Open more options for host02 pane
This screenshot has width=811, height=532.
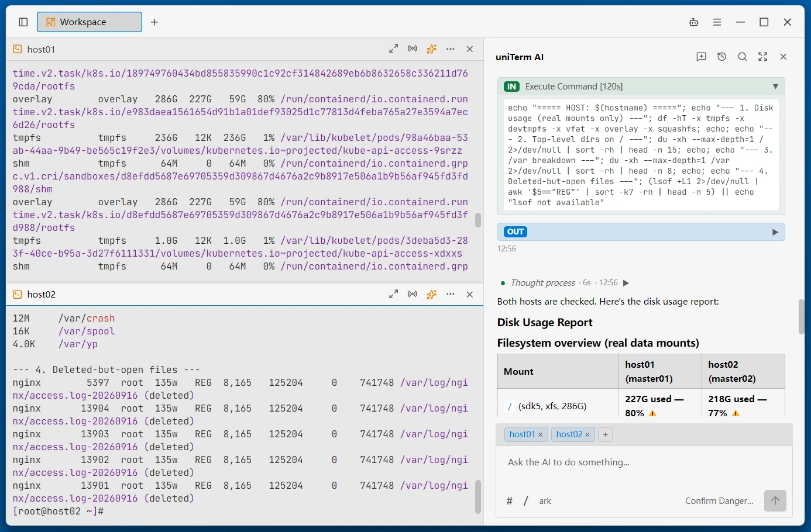tap(451, 294)
